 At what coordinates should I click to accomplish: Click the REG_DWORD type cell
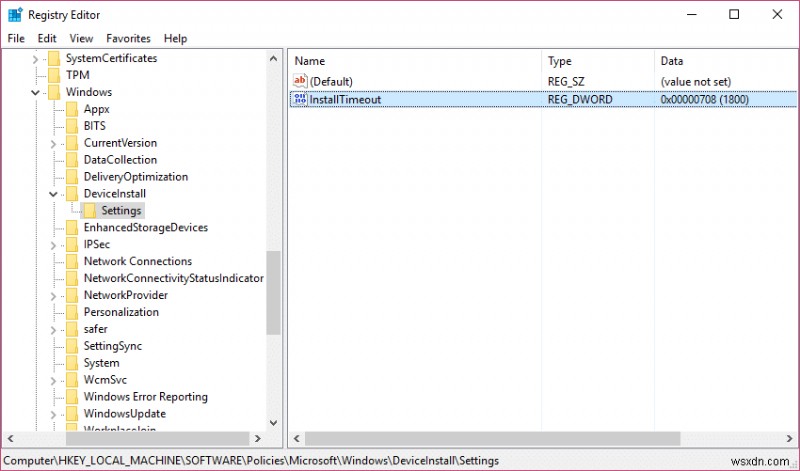(x=580, y=100)
